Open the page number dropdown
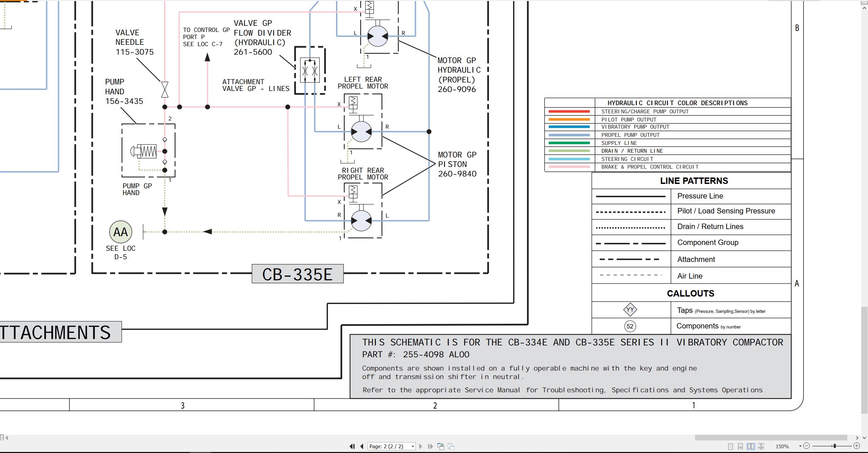Screen dimensions: 868x453 pyautogui.click(x=413, y=447)
